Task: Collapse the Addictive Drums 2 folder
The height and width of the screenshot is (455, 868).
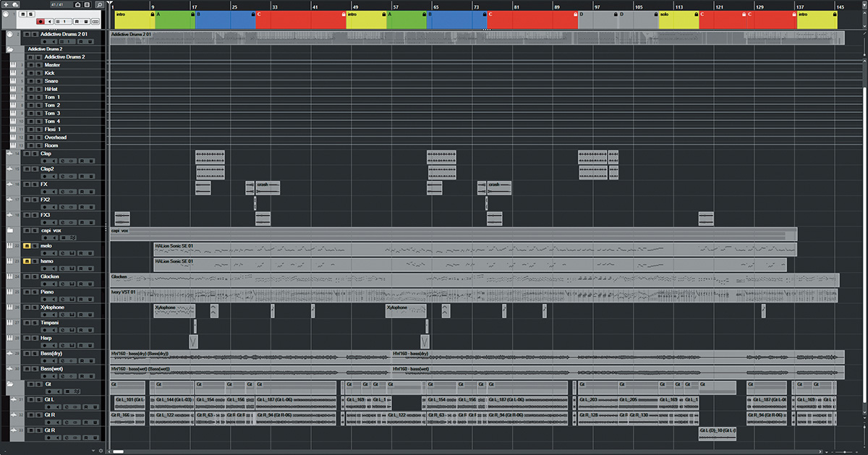Action: [10, 49]
